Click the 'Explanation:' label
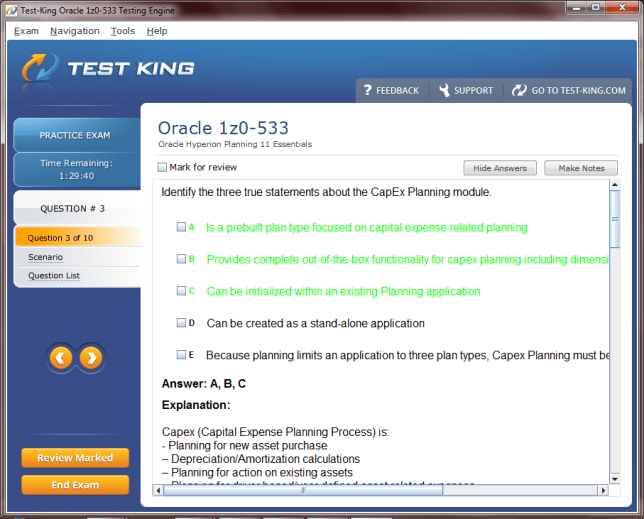Viewport: 644px width, 519px height. [196, 405]
